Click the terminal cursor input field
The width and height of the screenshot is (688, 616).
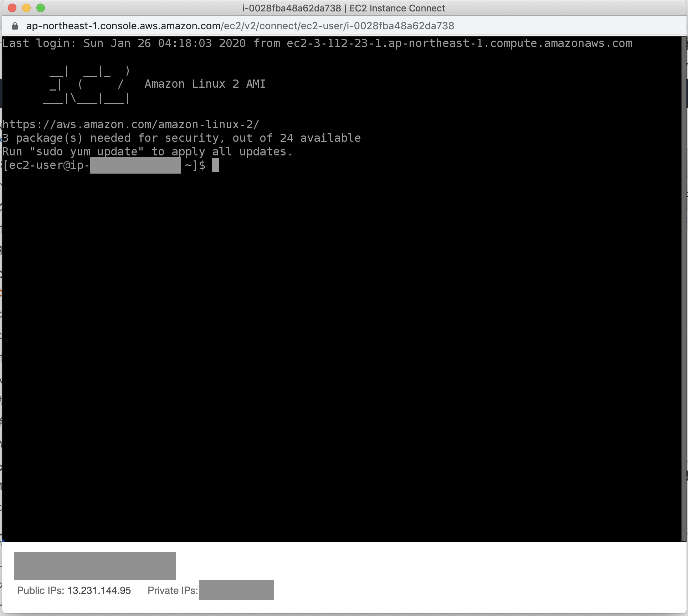point(215,165)
